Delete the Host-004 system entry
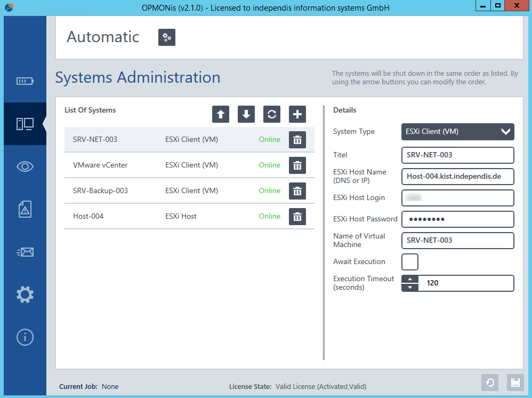532x398 pixels. pyautogui.click(x=297, y=217)
